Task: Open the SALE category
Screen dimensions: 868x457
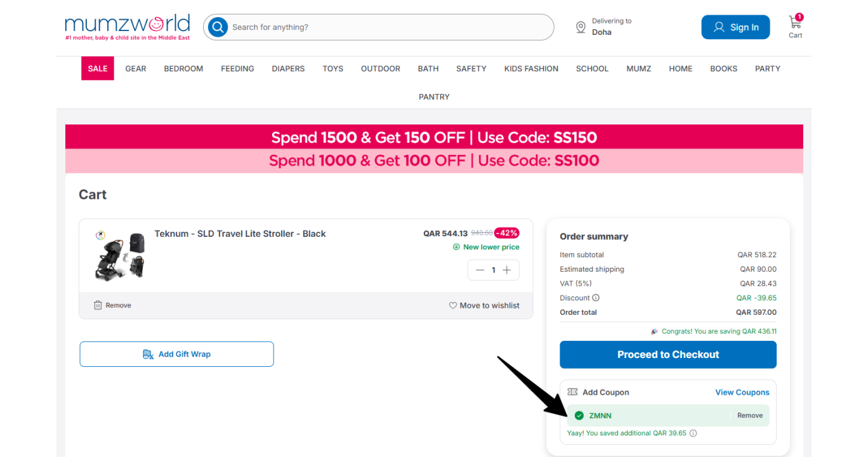Action: 98,69
